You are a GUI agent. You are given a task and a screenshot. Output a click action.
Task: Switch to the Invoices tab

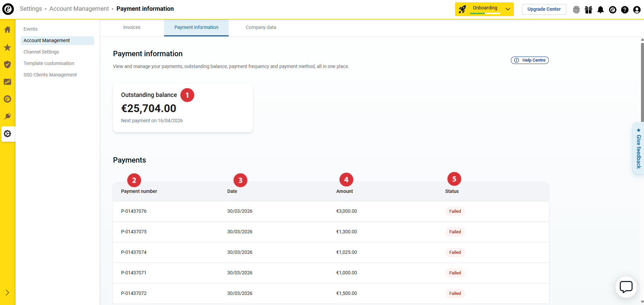coord(131,28)
